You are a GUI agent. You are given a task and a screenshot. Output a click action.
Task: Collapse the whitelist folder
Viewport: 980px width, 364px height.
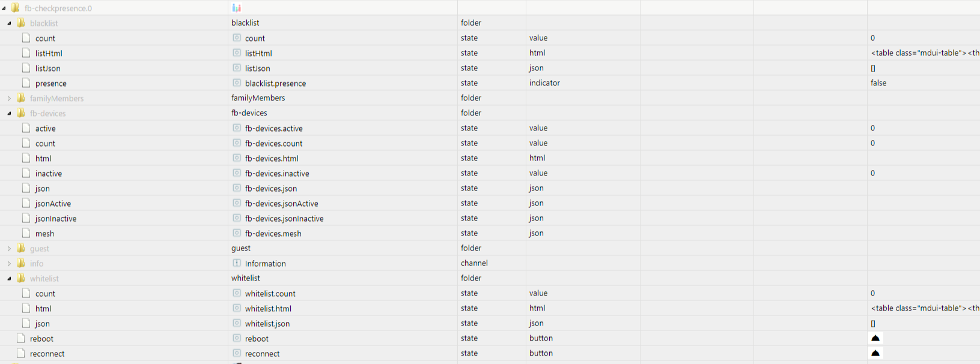(9, 279)
